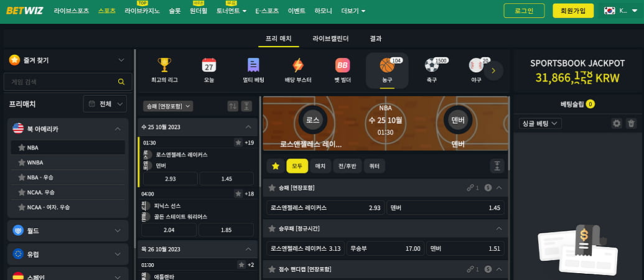Viewport: 644px width, 280px height.
Task: Expand the 월드 region
Action: click(118, 230)
